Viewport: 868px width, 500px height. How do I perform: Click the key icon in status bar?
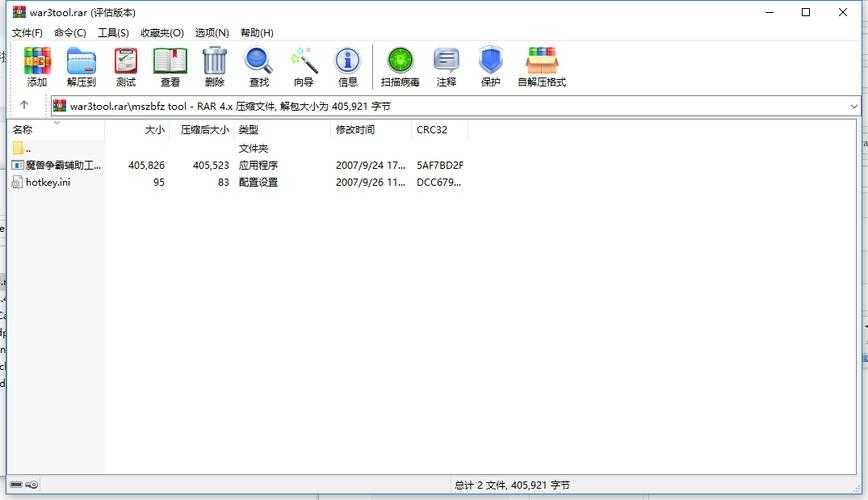[x=32, y=484]
